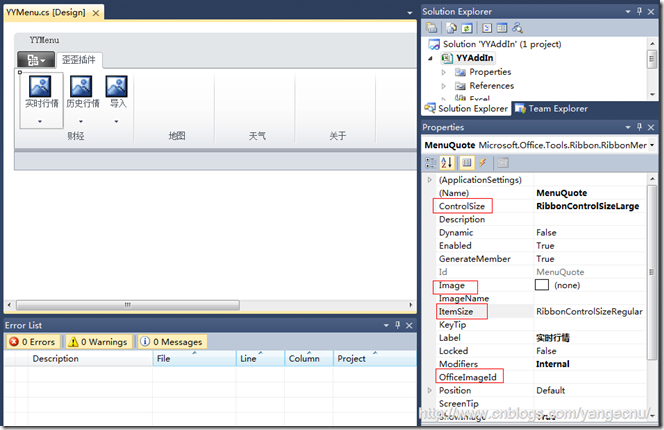
Task: Expand the References folder in Solution Explorer
Action: [443, 86]
